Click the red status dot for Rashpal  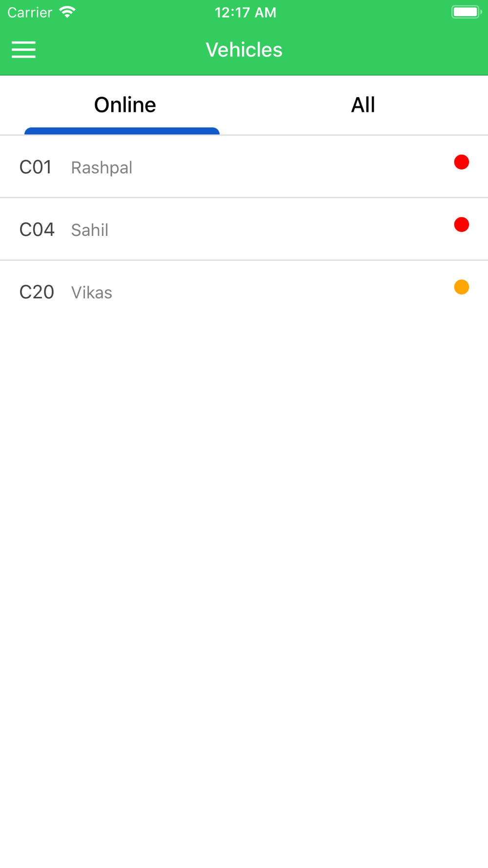tap(461, 162)
